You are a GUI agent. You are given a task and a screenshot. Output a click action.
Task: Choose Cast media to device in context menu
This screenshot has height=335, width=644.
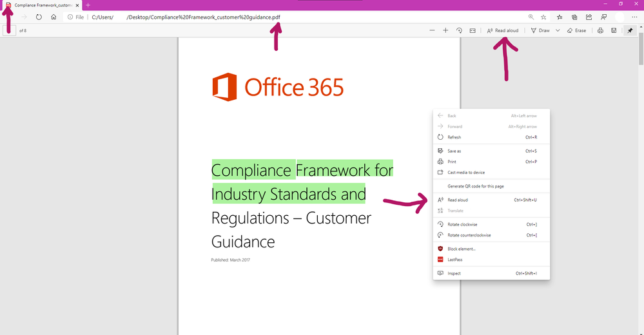coord(491,173)
